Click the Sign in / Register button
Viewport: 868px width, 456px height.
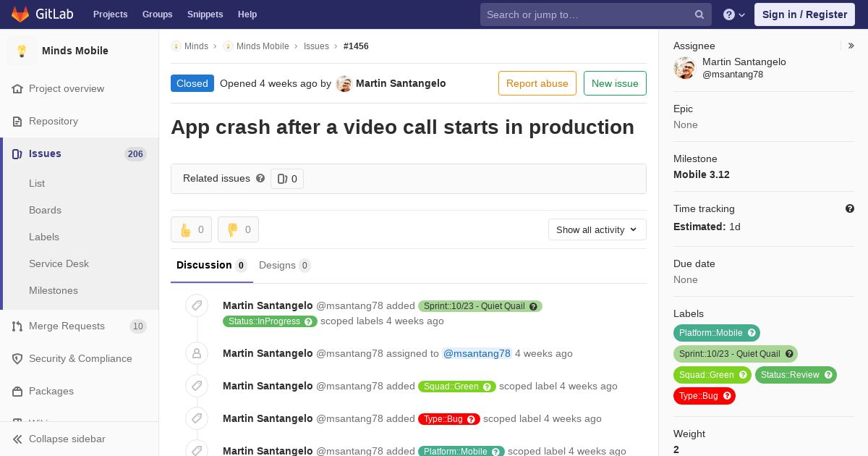(x=804, y=14)
